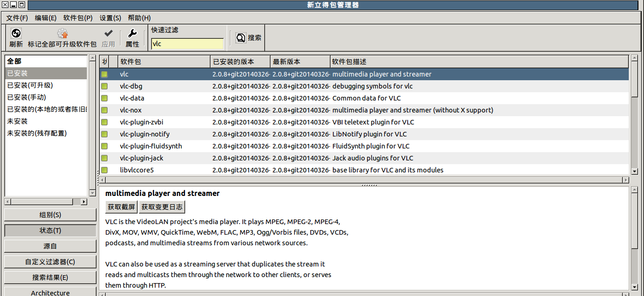
Task: Toggle the libvlccore5 package status checkbox
Action: pos(104,170)
